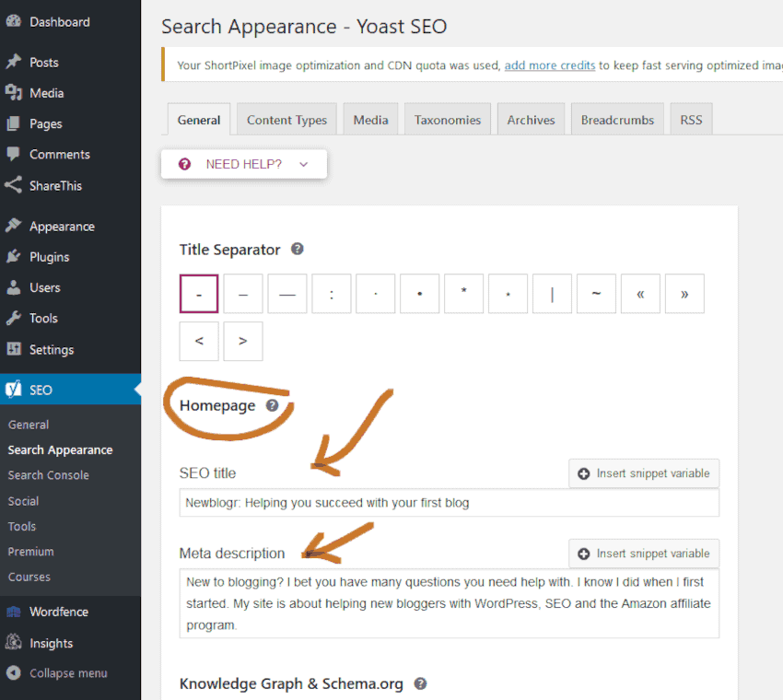Select the asterisk title separator

464,294
